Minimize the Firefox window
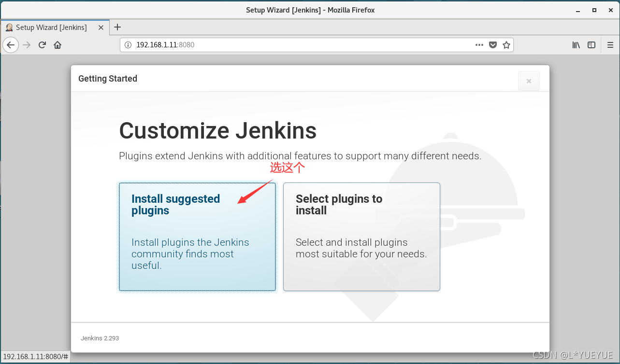 [x=577, y=10]
